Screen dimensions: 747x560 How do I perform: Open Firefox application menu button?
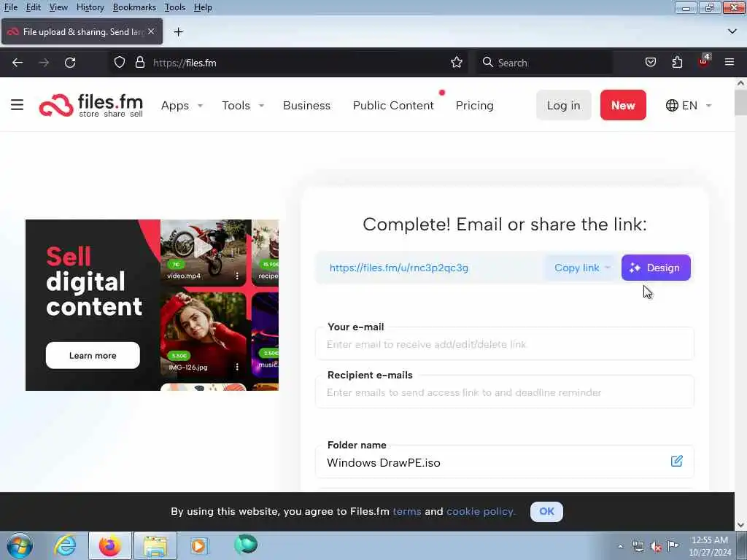pos(729,63)
